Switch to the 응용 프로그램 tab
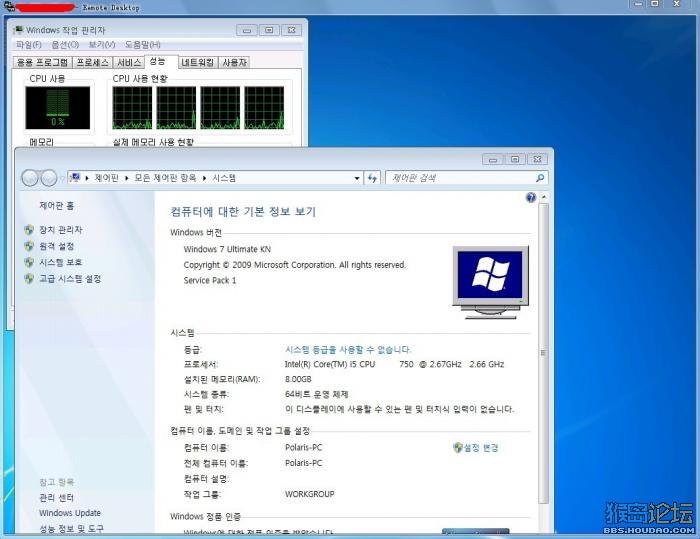Screen dimensions: 700x539 click(x=42, y=63)
